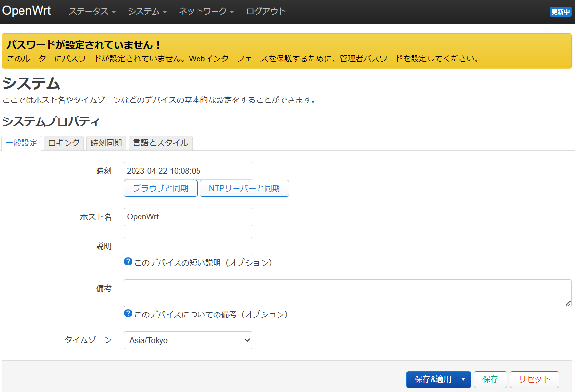
Task: Open the システム menu
Action: point(147,11)
